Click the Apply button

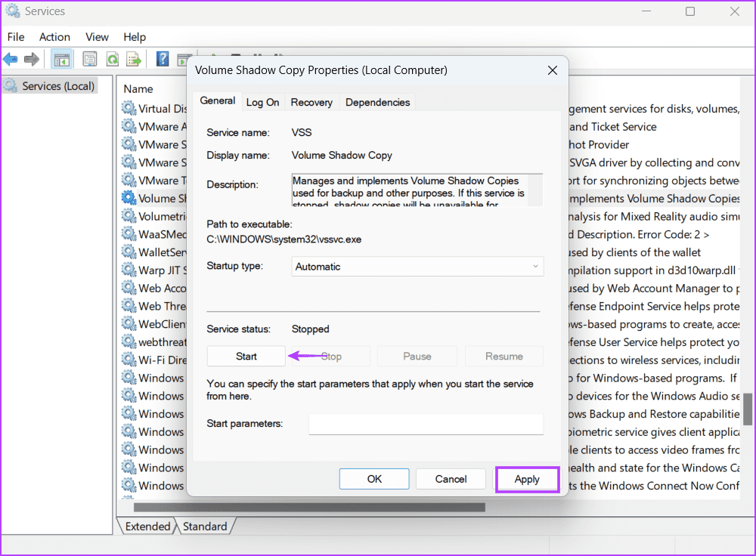pos(527,480)
